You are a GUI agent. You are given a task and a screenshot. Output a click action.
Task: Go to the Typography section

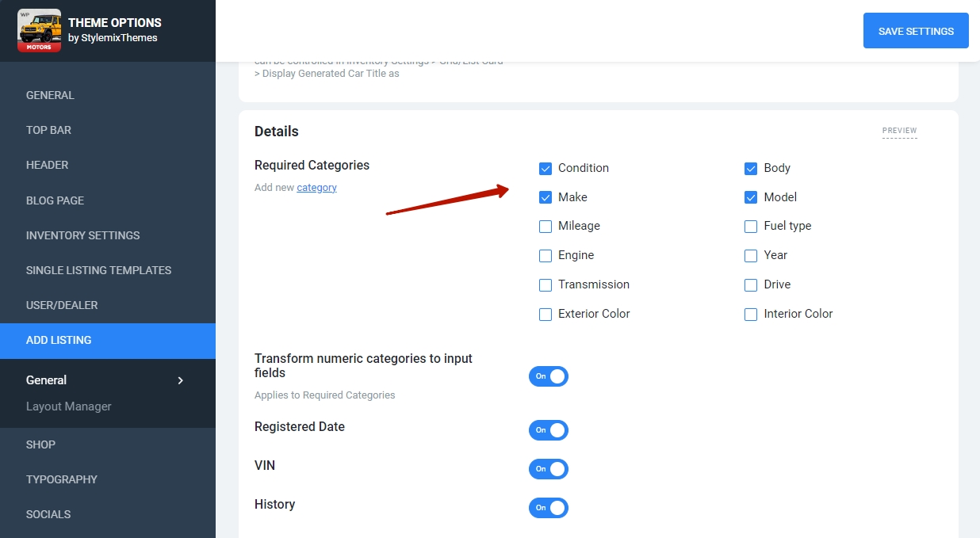62,479
